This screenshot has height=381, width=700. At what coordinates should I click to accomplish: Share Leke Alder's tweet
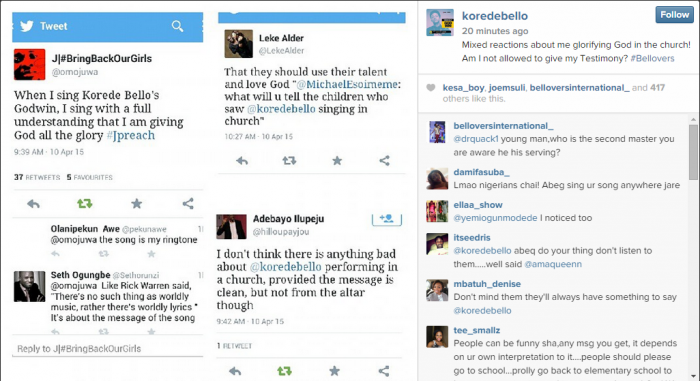point(384,160)
